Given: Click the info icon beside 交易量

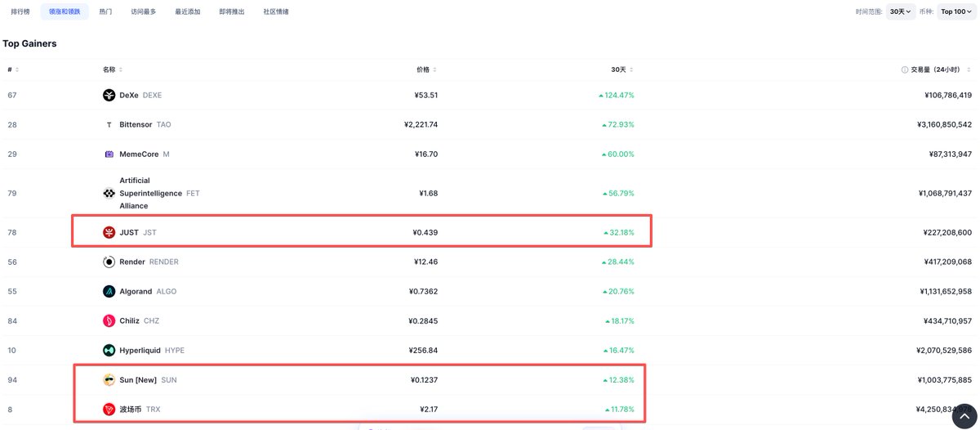Looking at the screenshot, I should click(x=904, y=70).
